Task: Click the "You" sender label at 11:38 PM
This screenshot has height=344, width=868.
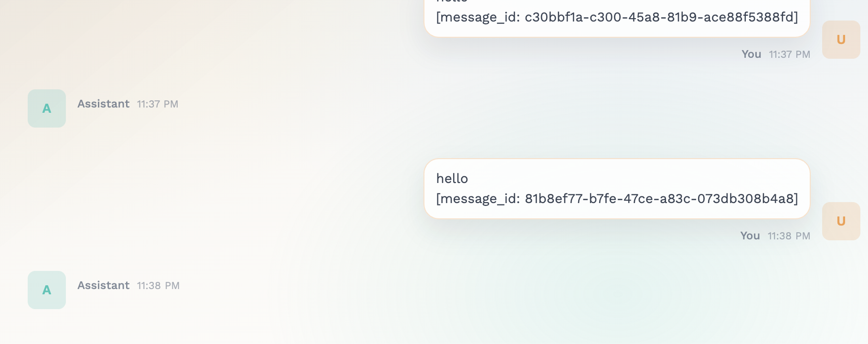Action: click(750, 236)
